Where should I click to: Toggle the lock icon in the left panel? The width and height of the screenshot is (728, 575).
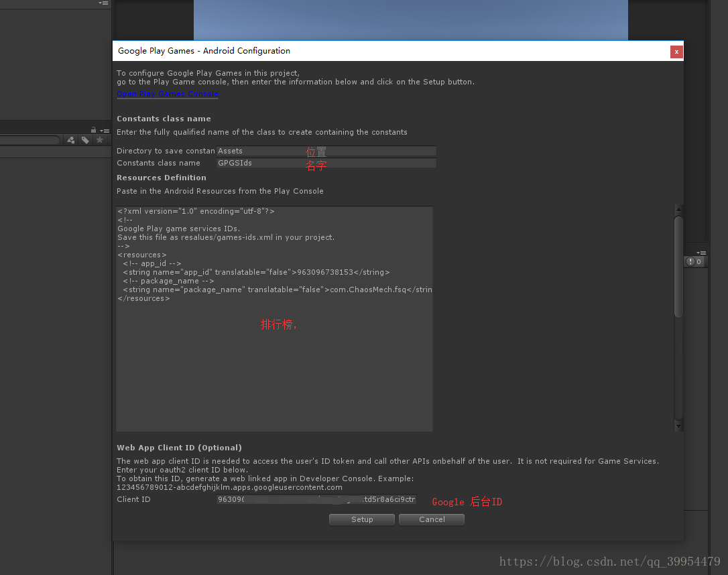[93, 130]
